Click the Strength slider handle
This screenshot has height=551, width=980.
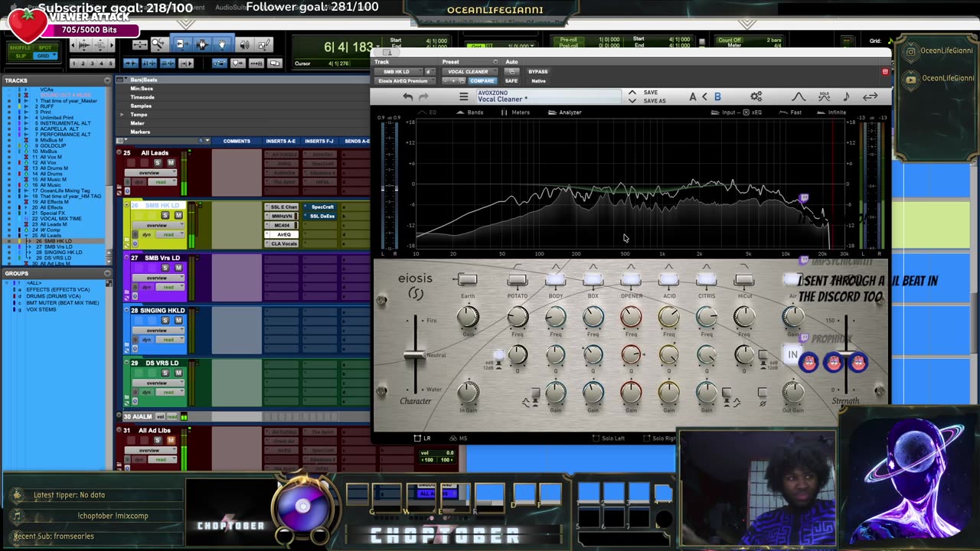click(845, 354)
